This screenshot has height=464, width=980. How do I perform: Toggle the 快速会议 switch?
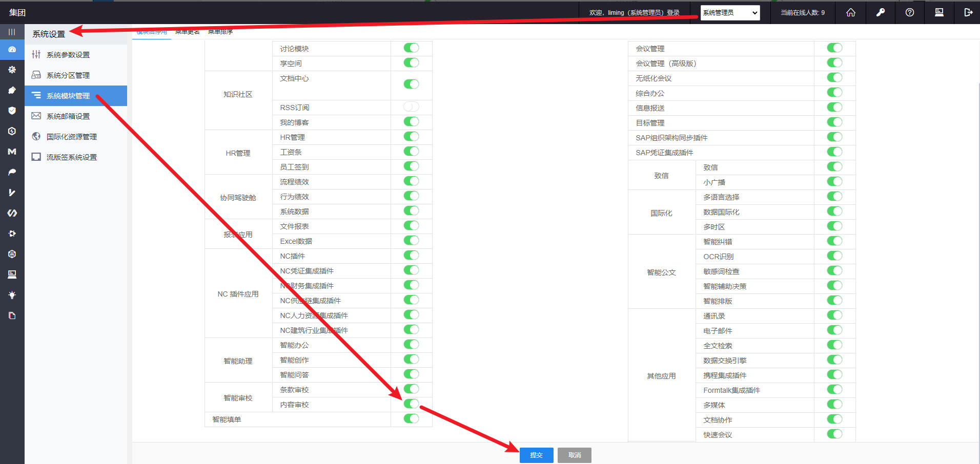(x=834, y=434)
